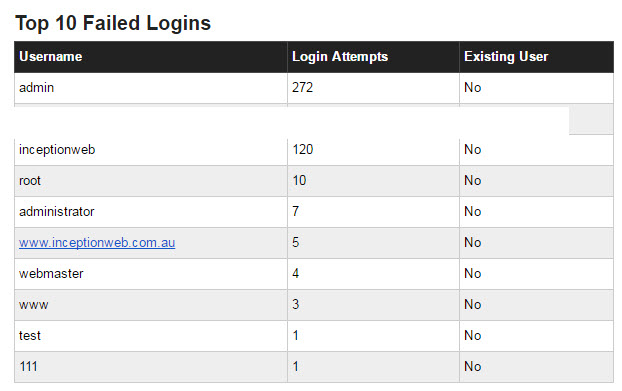The height and width of the screenshot is (391, 622).
Task: Select the 7 login attempts cell
Action: [x=373, y=212]
